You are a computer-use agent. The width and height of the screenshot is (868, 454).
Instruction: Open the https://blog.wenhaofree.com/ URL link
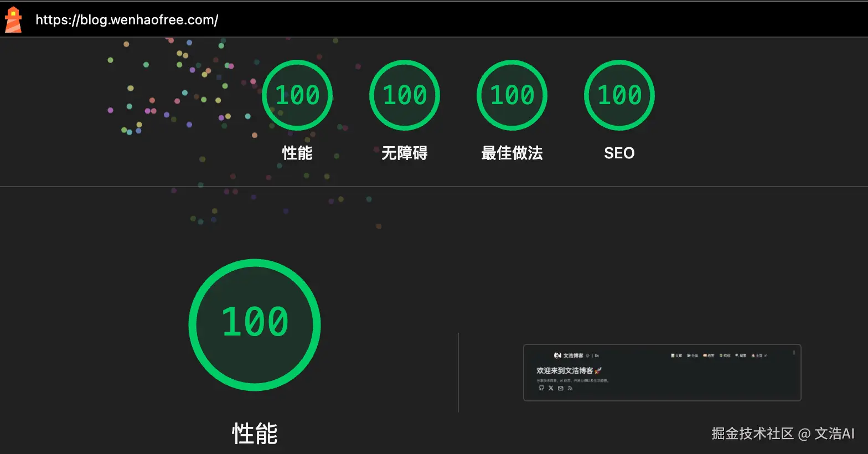tap(127, 20)
